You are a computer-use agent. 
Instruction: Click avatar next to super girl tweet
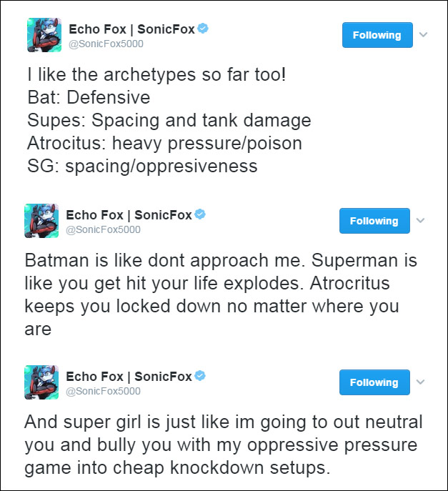click(x=41, y=382)
